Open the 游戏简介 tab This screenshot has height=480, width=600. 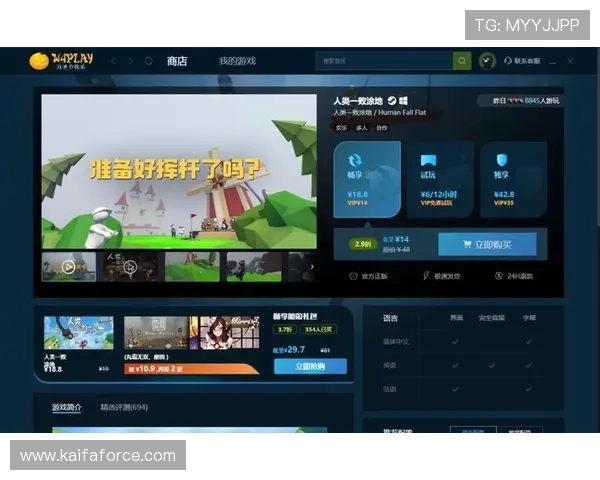67,407
